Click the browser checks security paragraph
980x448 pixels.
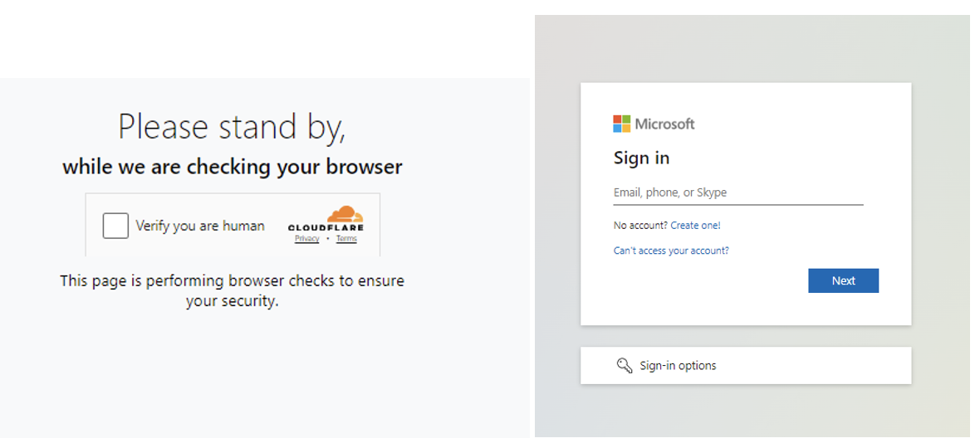tap(233, 291)
